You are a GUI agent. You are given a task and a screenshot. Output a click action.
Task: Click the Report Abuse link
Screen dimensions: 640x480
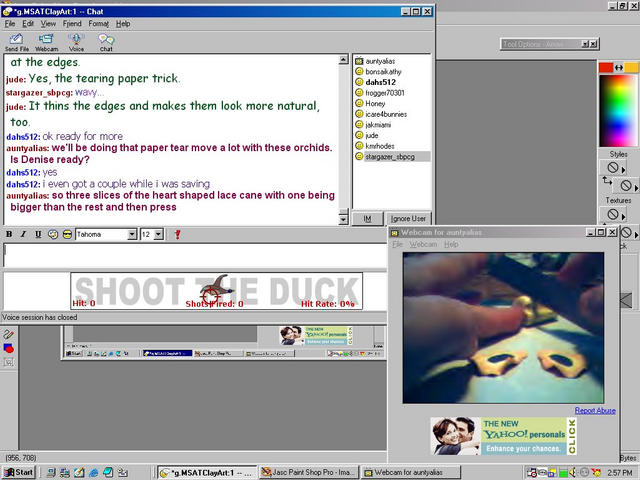point(595,411)
